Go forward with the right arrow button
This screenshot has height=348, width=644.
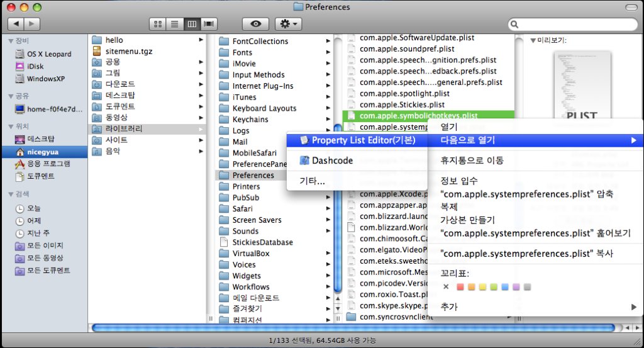(x=32, y=24)
